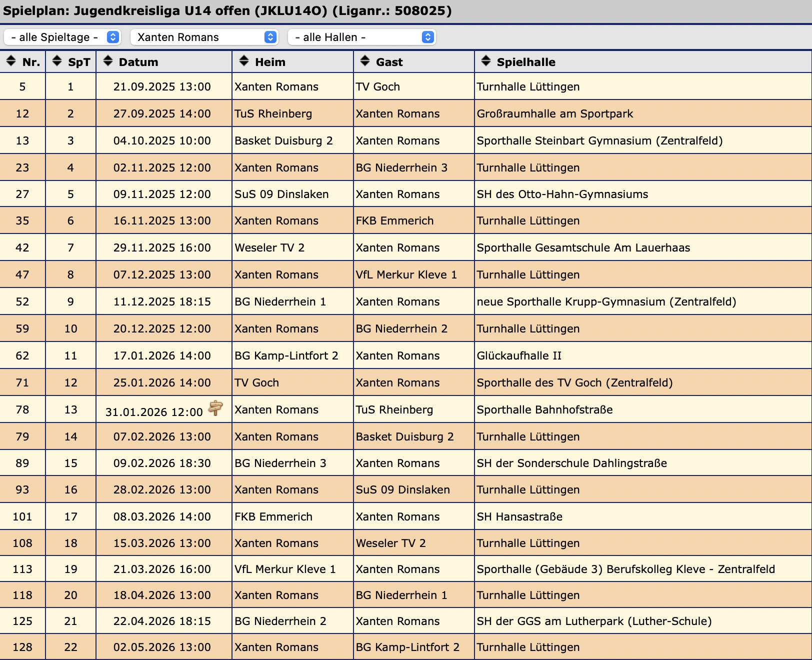Click the Datum column header text
Screen dimensions: 812x660
[x=138, y=62]
